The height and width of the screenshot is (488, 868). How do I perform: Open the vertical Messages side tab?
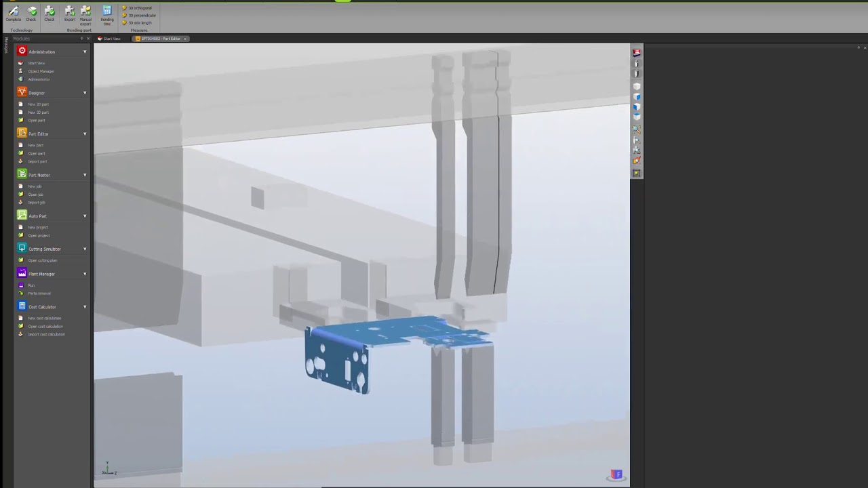[x=5, y=45]
